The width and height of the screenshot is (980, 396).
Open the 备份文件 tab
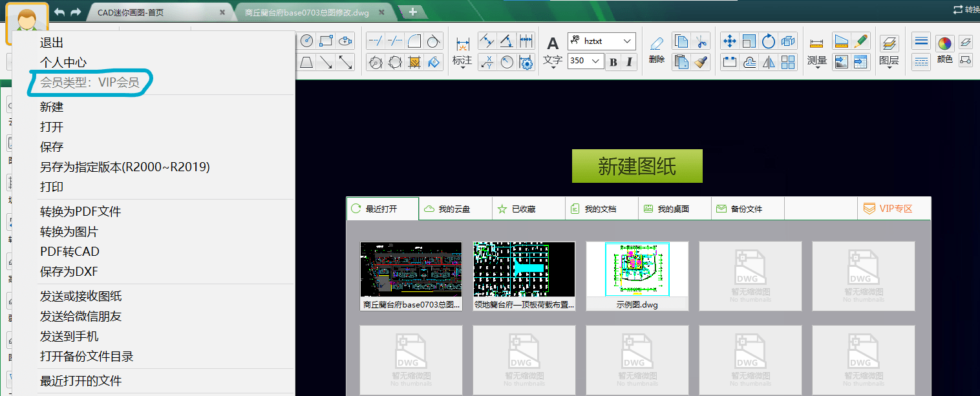(748, 209)
